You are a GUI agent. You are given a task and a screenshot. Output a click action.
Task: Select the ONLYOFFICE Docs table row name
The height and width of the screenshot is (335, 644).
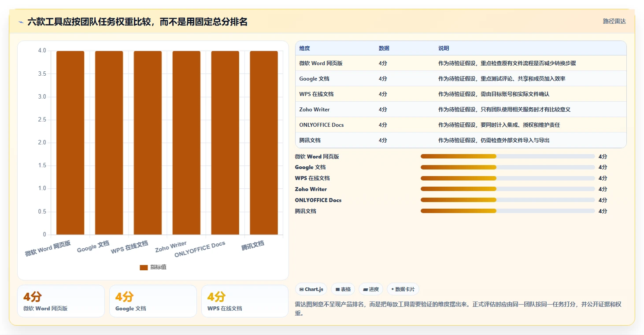tap(322, 125)
